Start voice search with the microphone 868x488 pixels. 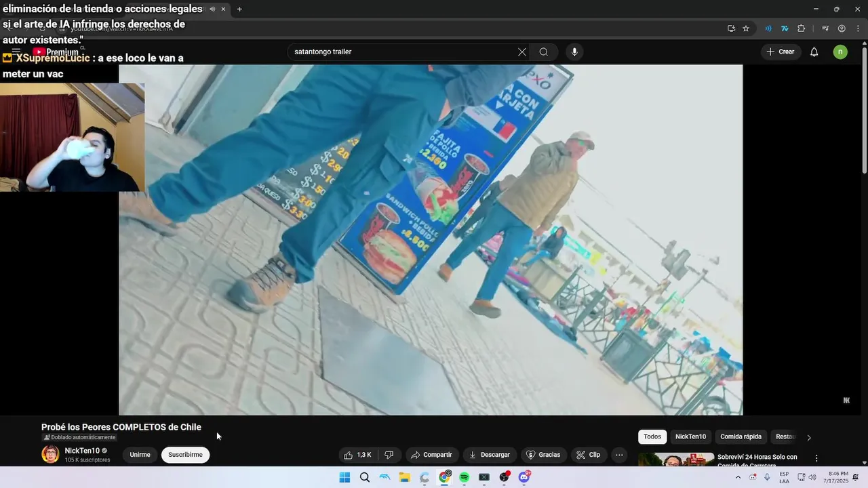(x=574, y=52)
